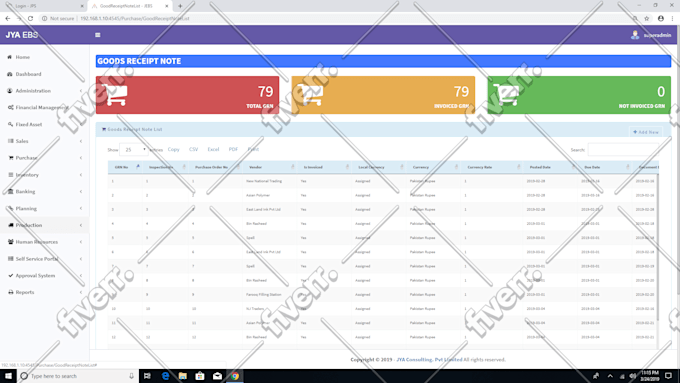The width and height of the screenshot is (680, 383).
Task: Open the Dashboard menu item
Action: [x=28, y=74]
